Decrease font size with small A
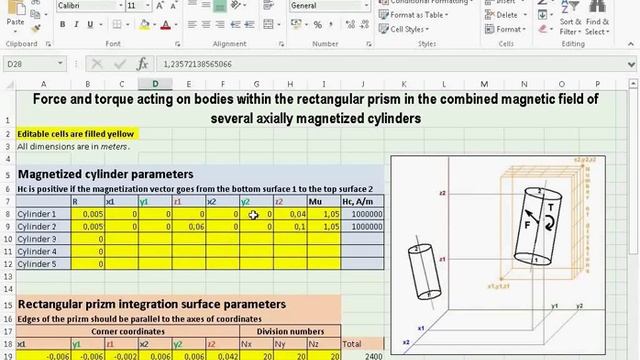 173,6
